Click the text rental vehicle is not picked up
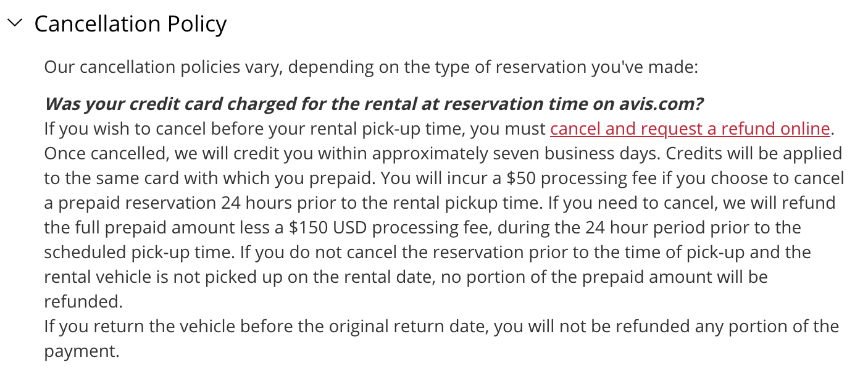Image resolution: width=868 pixels, height=373 pixels. point(177,277)
